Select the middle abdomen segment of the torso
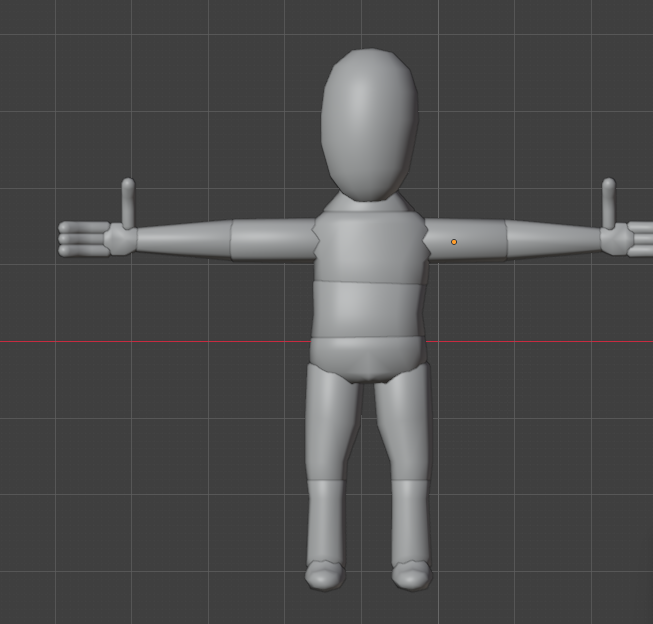This screenshot has width=653, height=624. [368, 310]
